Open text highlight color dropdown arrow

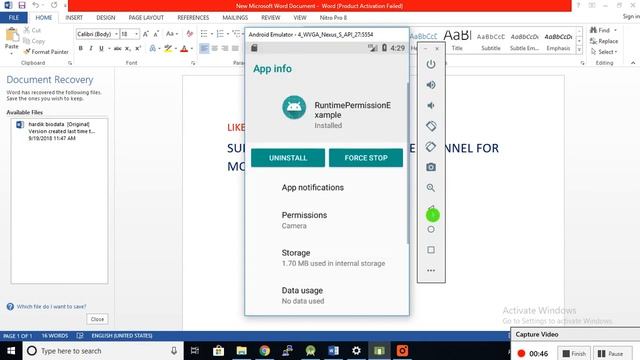[x=176, y=49]
